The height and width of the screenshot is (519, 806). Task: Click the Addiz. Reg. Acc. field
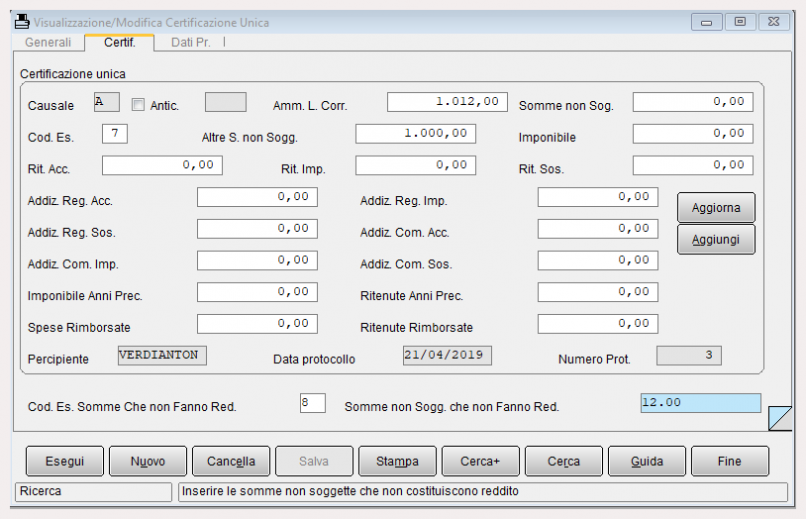[257, 197]
